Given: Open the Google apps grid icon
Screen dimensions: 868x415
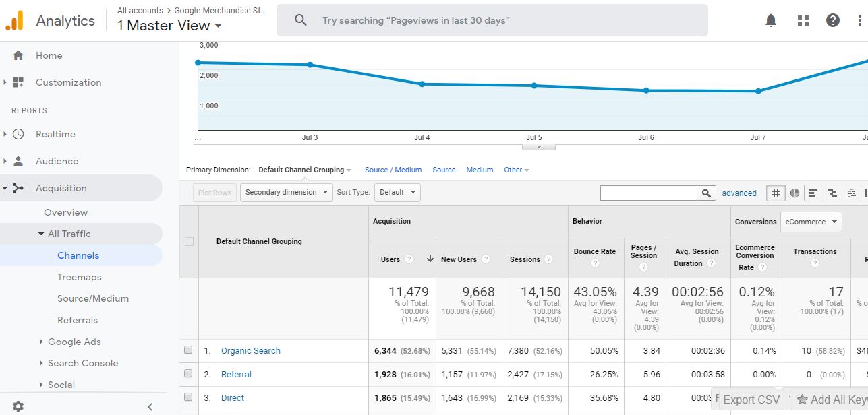Looking at the screenshot, I should [x=803, y=21].
